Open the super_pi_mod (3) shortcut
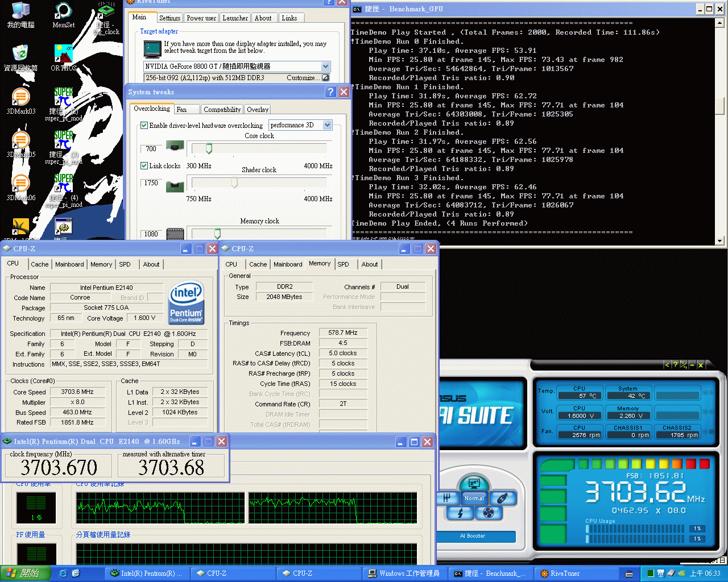Image resolution: width=728 pixels, height=582 pixels. point(63,148)
